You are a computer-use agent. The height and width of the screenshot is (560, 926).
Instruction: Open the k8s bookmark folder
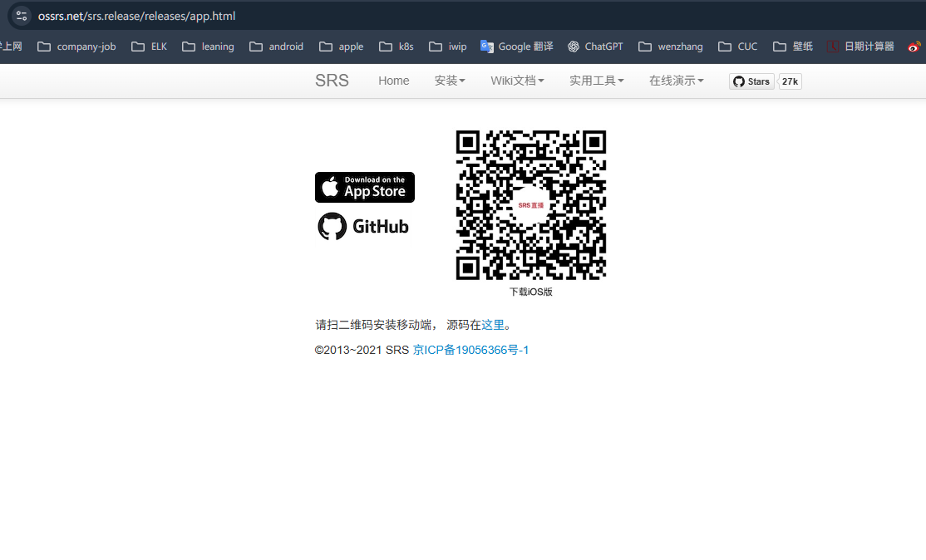click(x=396, y=47)
